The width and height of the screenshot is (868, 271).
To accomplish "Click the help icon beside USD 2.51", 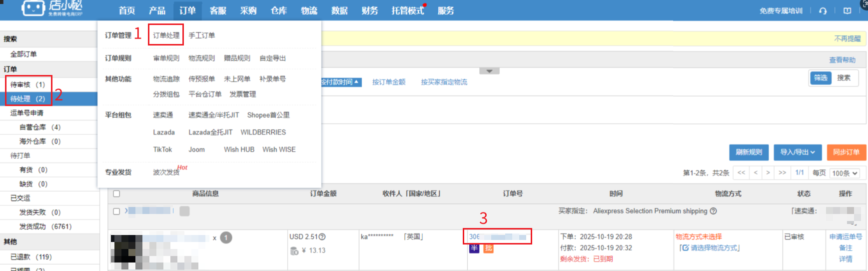I will pyautogui.click(x=322, y=237).
